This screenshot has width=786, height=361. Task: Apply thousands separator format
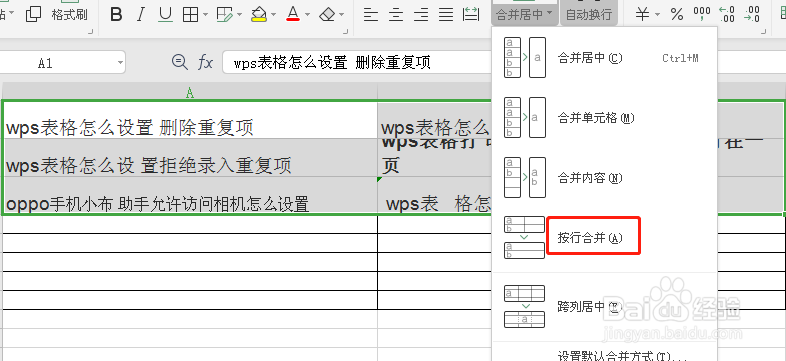tap(702, 15)
